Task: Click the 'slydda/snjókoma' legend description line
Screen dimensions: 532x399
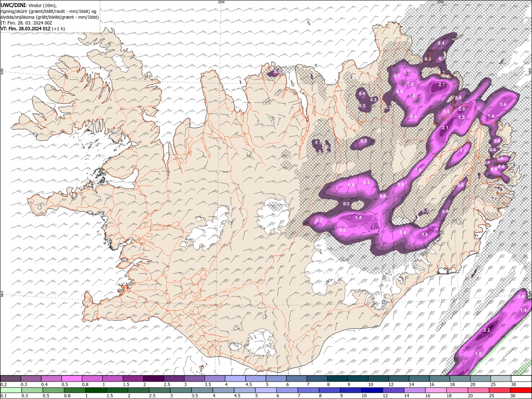Action: tap(49, 17)
